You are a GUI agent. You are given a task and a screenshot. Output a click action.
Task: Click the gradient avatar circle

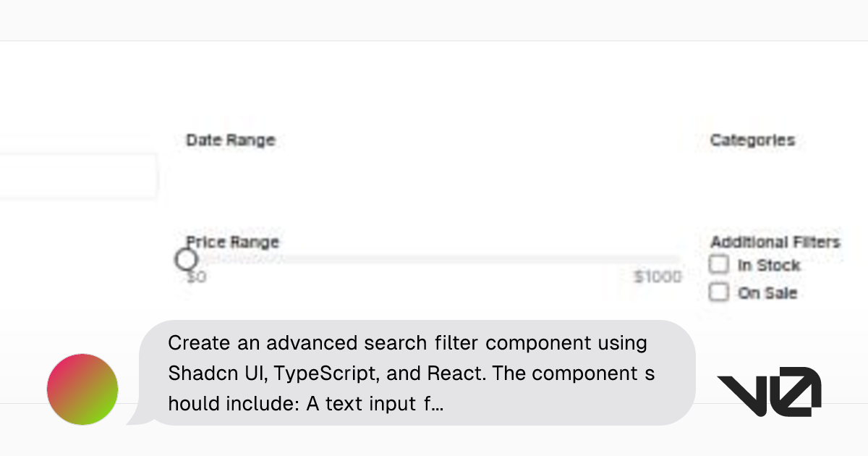(x=82, y=389)
